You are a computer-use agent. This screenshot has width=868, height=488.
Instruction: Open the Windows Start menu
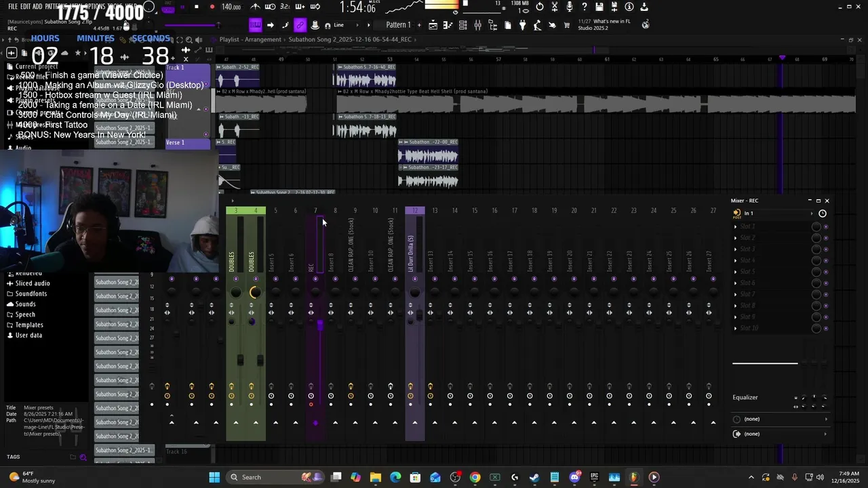(x=214, y=477)
